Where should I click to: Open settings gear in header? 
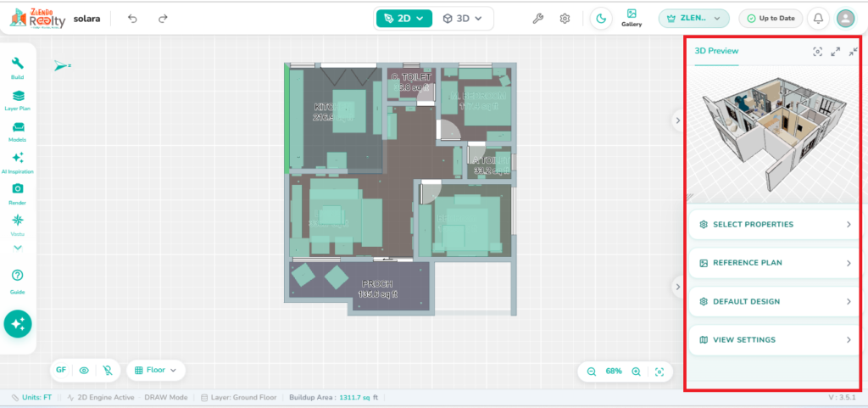[x=565, y=19]
